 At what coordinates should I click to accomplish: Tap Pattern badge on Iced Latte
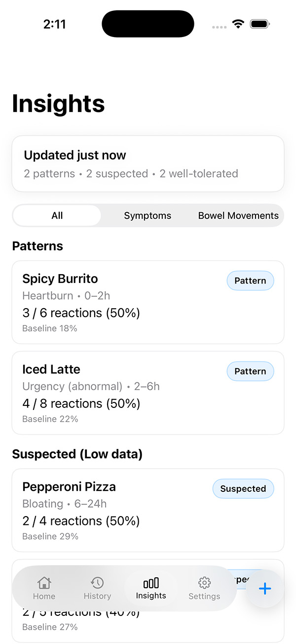250,371
